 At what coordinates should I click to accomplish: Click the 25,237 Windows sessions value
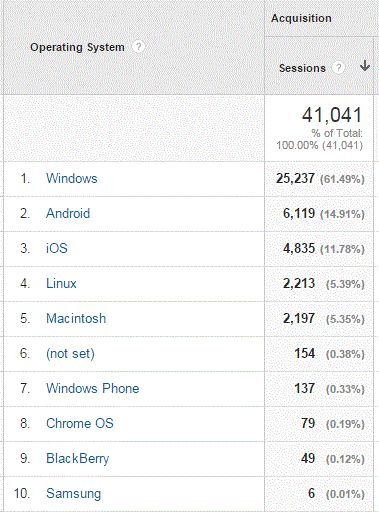pyautogui.click(x=295, y=179)
